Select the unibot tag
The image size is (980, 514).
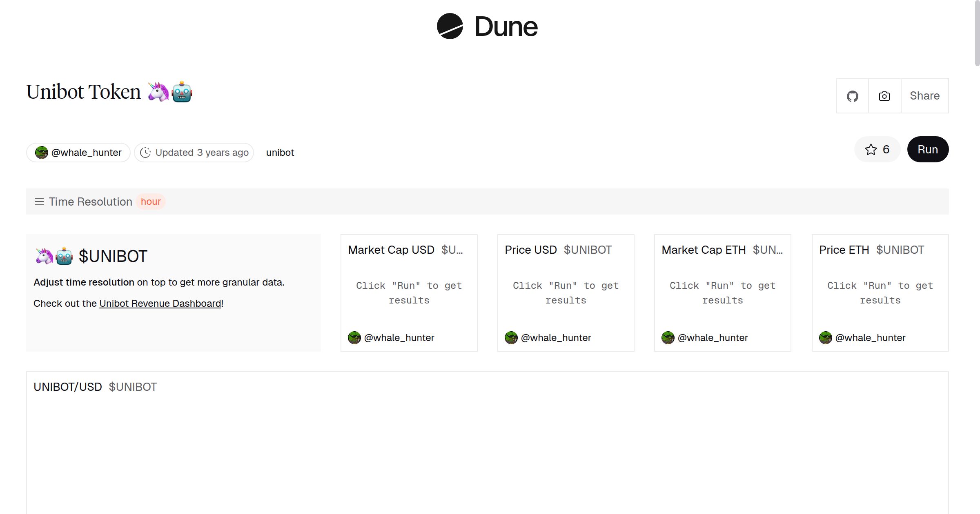click(x=280, y=153)
